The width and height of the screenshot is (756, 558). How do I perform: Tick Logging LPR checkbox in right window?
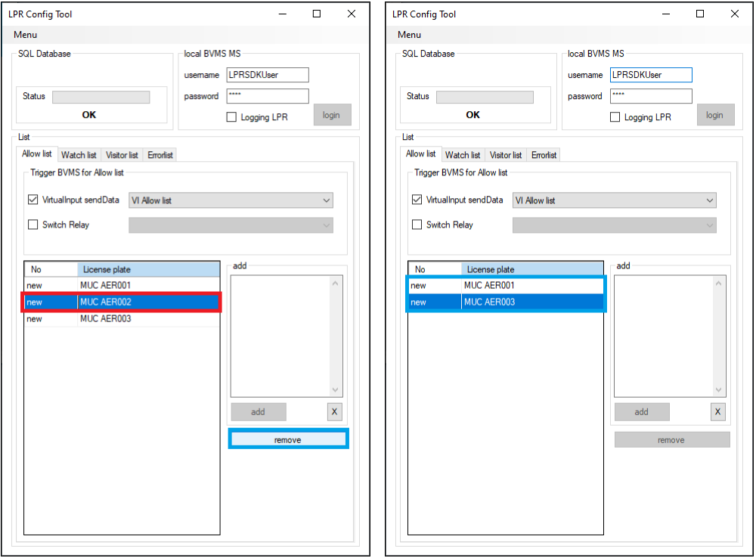[x=615, y=117]
